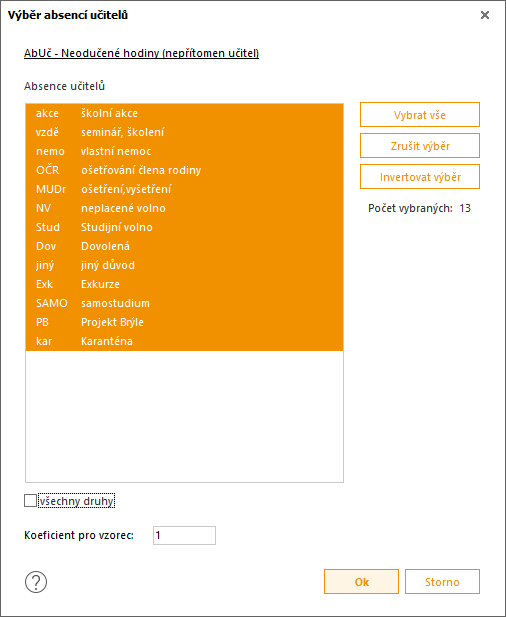Screen dimensions: 506x617
Task: Choose the 'Exkurze' list item
Action: pos(184,284)
